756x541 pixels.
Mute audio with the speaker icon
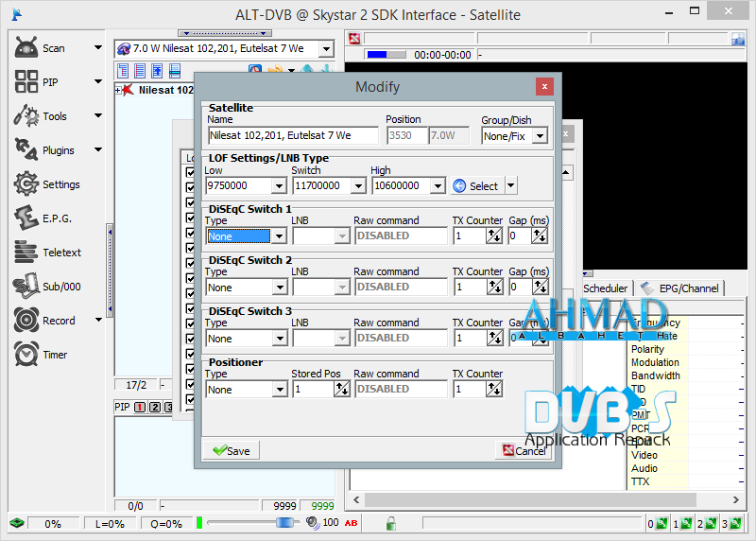point(313,523)
